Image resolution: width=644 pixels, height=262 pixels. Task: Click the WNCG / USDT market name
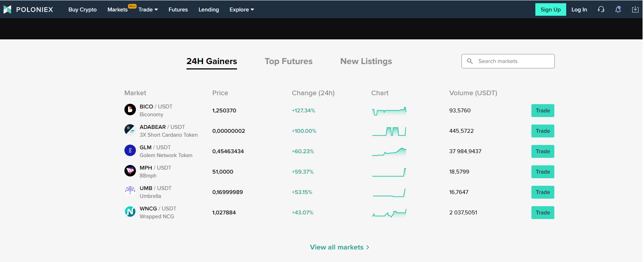(x=158, y=209)
